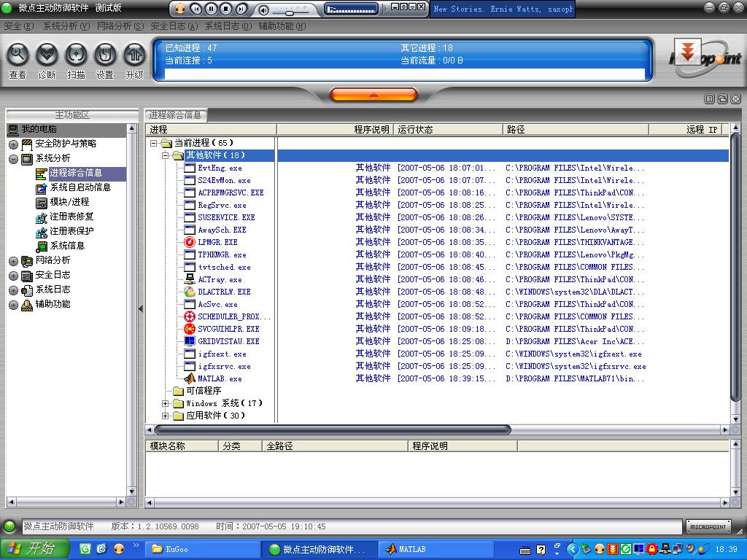Open the 诊断 diagnosis tool
The height and width of the screenshot is (560, 747).
pyautogui.click(x=47, y=55)
